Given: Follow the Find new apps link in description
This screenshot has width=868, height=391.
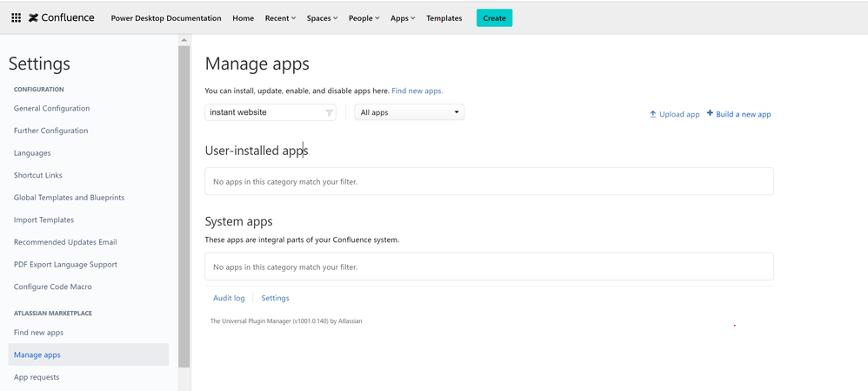Looking at the screenshot, I should coord(417,91).
